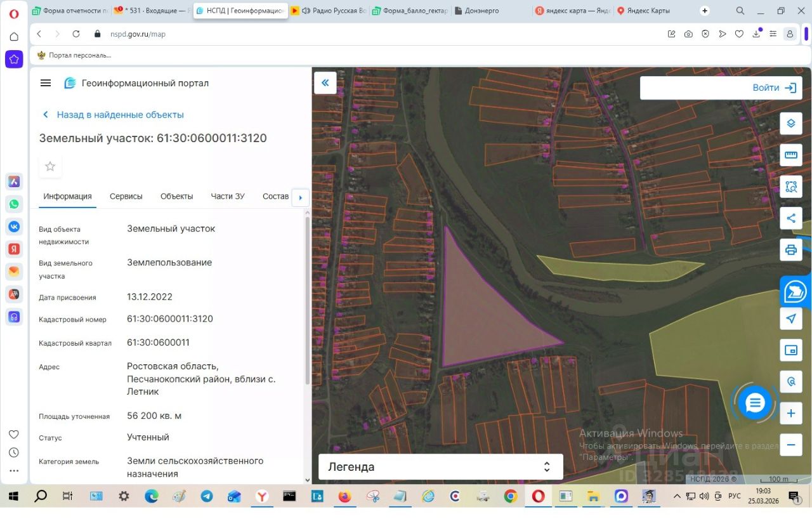Viewport: 812px width, 526px height.
Task: Open Telegram from the Windows taskbar
Action: click(207, 496)
